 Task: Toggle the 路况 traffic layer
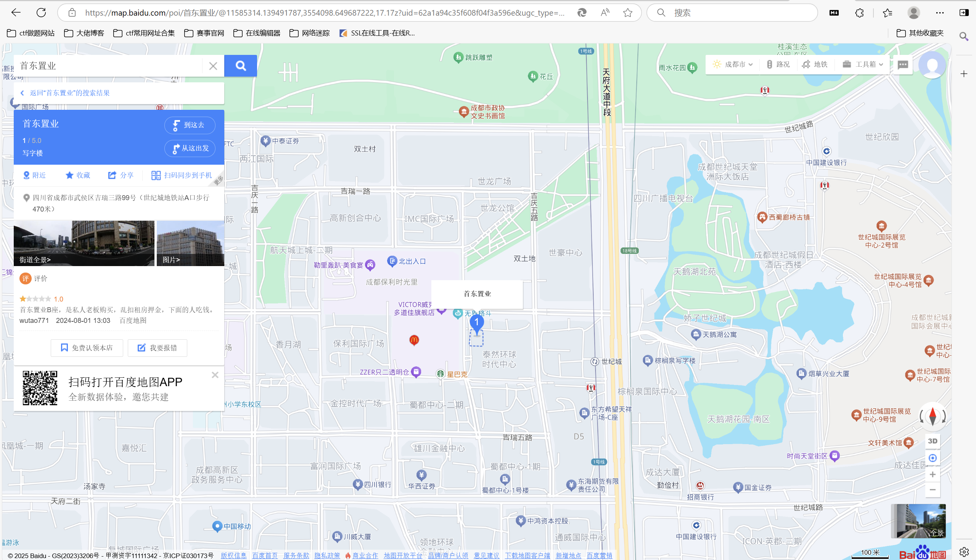point(778,64)
